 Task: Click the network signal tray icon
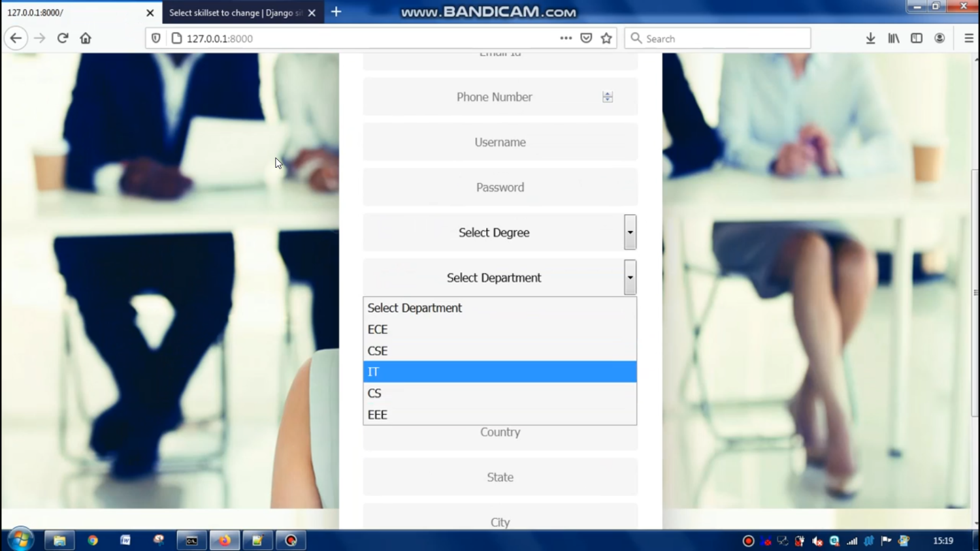[852, 541]
